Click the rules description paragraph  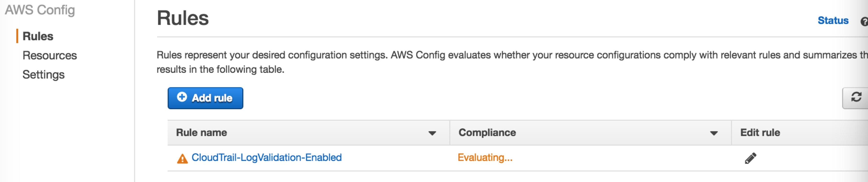[x=512, y=62]
